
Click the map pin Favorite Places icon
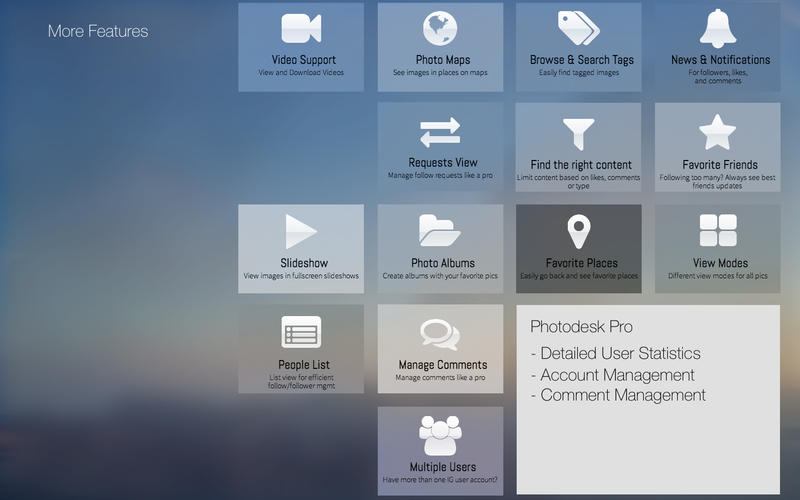pyautogui.click(x=578, y=232)
